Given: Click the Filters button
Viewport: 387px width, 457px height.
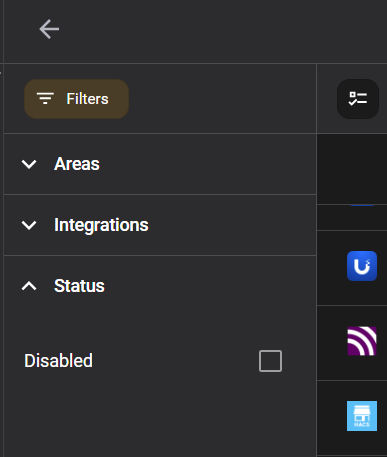Looking at the screenshot, I should point(77,99).
